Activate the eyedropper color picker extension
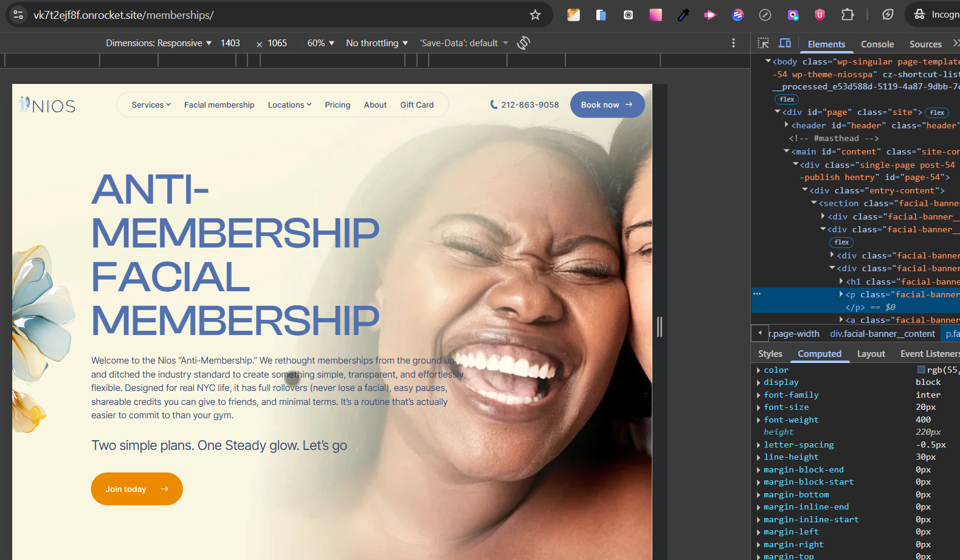The image size is (960, 560). 683,15
